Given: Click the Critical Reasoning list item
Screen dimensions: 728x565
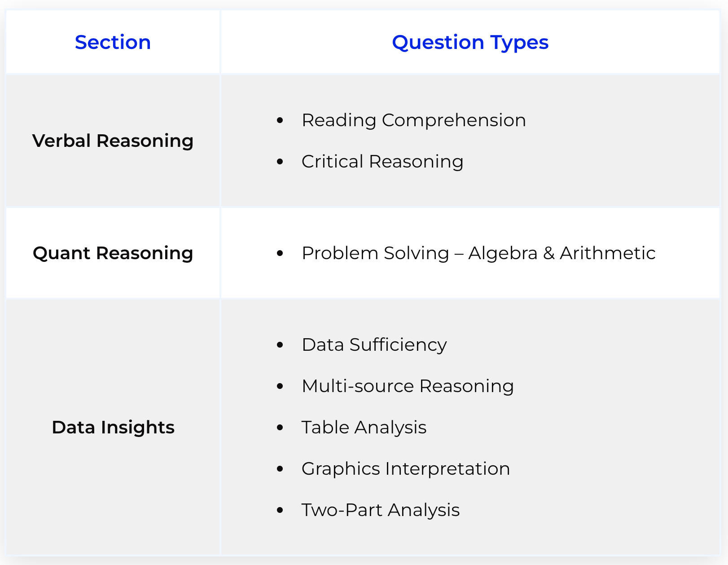Looking at the screenshot, I should tap(382, 161).
